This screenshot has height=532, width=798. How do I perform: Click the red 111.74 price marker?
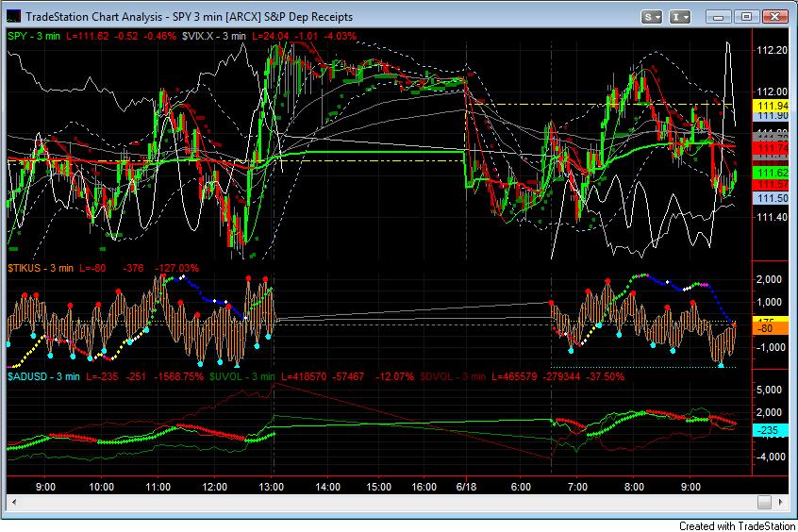[x=771, y=148]
